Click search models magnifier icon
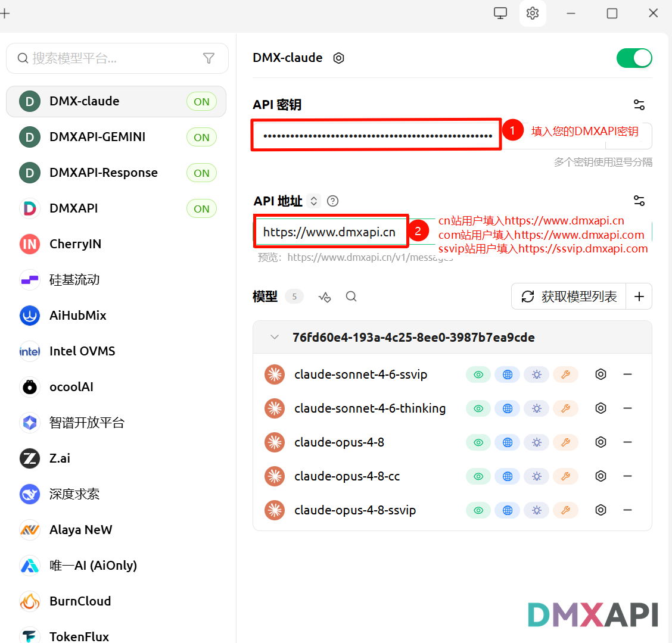The width and height of the screenshot is (672, 643). click(351, 296)
